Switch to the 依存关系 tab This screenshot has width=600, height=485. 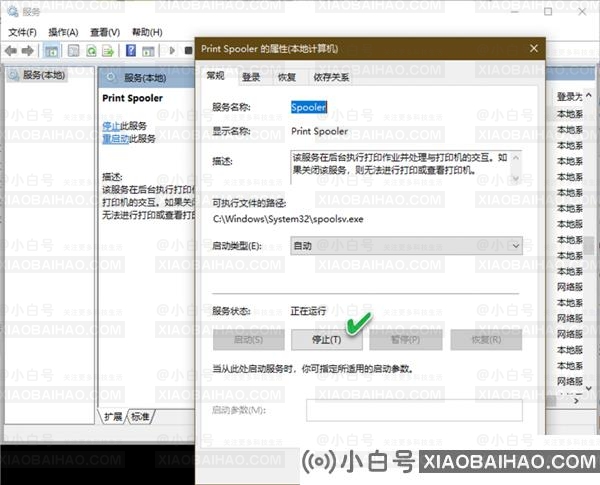(331, 77)
